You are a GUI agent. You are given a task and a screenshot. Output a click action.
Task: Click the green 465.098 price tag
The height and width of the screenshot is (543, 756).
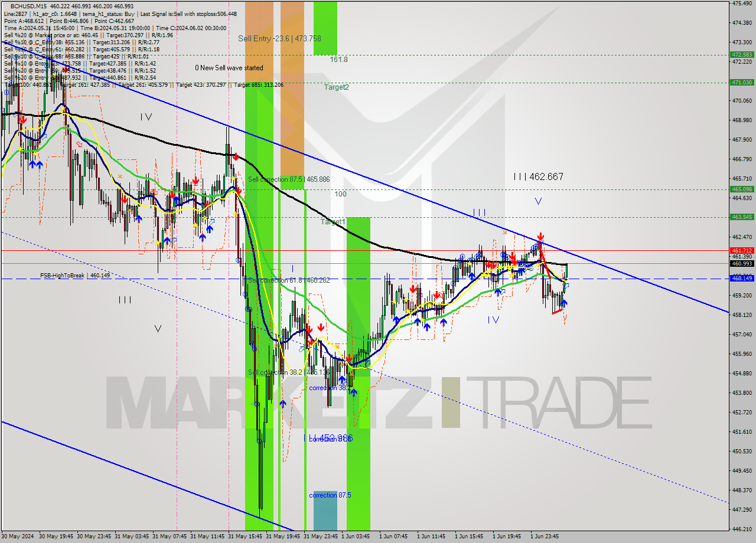pos(742,189)
